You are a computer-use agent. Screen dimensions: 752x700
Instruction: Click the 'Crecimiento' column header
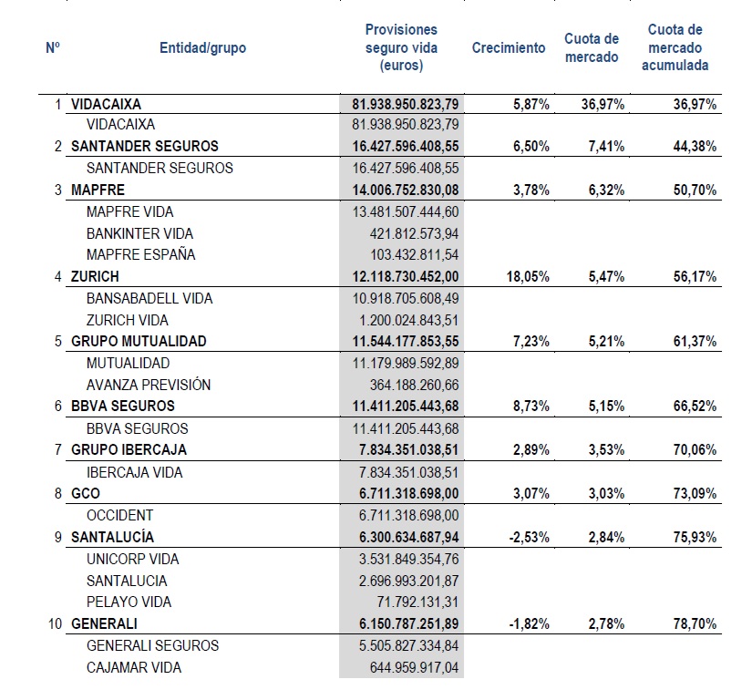tap(509, 47)
